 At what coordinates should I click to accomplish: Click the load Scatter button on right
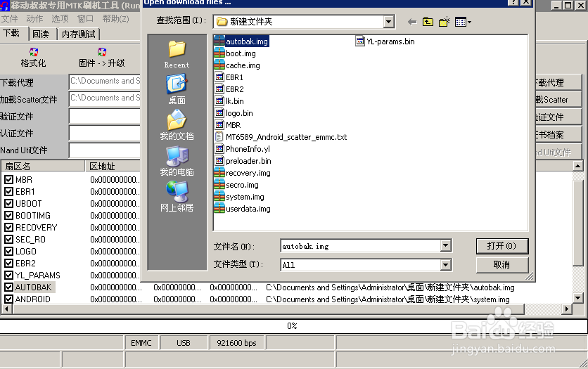pyautogui.click(x=558, y=100)
